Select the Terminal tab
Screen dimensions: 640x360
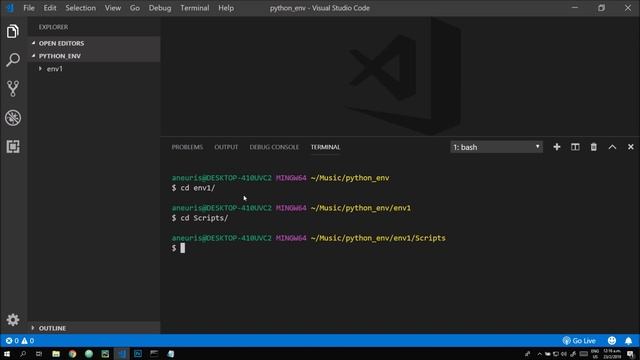pyautogui.click(x=325, y=147)
